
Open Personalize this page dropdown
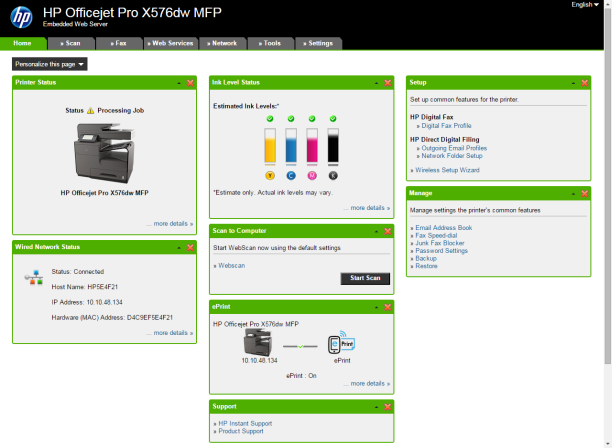pyautogui.click(x=50, y=64)
